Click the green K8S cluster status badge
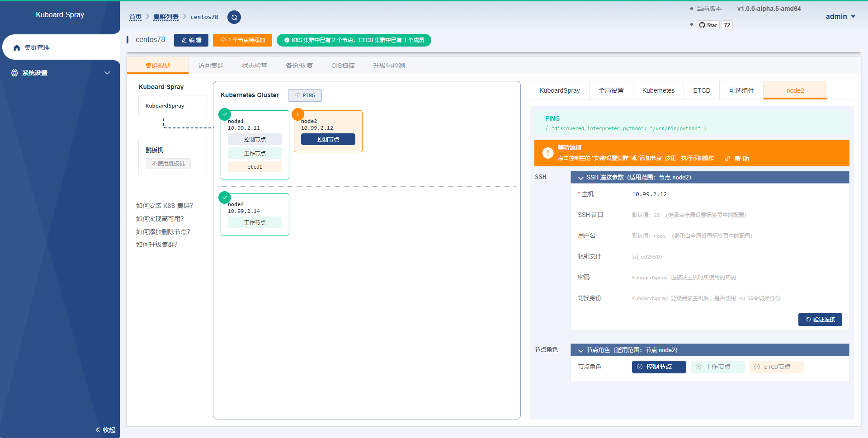 (x=354, y=40)
